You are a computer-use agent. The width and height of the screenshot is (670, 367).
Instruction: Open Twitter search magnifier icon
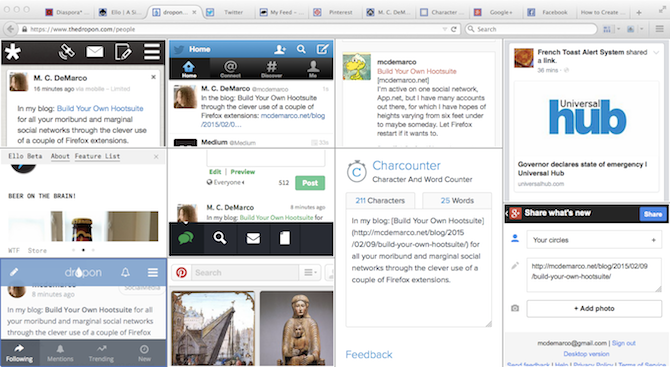coord(301,50)
